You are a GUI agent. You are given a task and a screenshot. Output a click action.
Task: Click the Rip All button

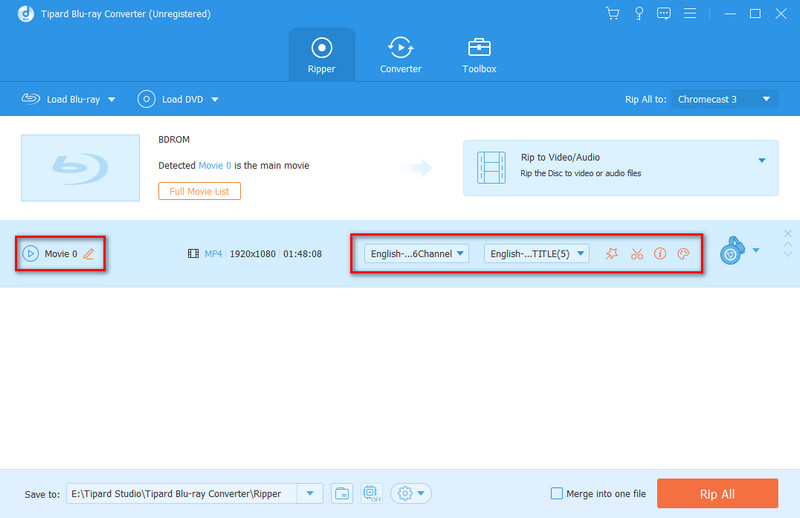click(x=717, y=494)
